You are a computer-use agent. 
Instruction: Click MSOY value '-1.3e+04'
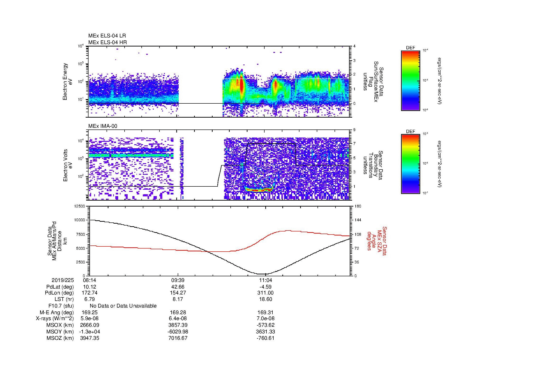89,332
